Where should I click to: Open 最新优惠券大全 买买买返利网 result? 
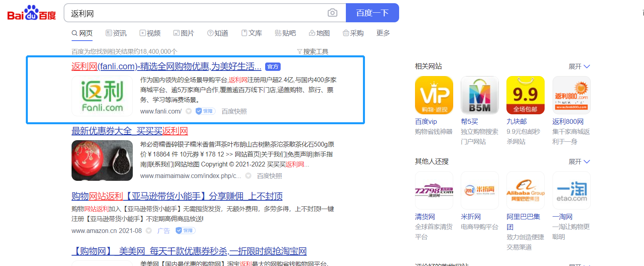[130, 131]
